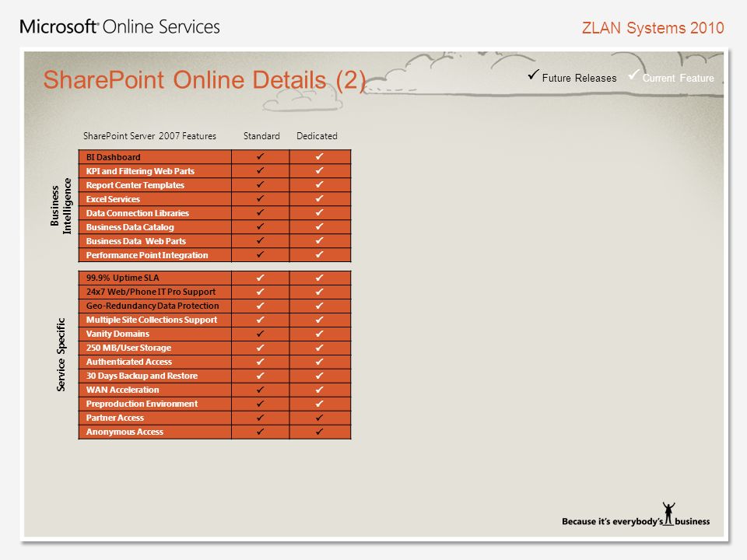This screenshot has width=747, height=560.
Task: Select the Authenticated Access label
Action: [128, 362]
